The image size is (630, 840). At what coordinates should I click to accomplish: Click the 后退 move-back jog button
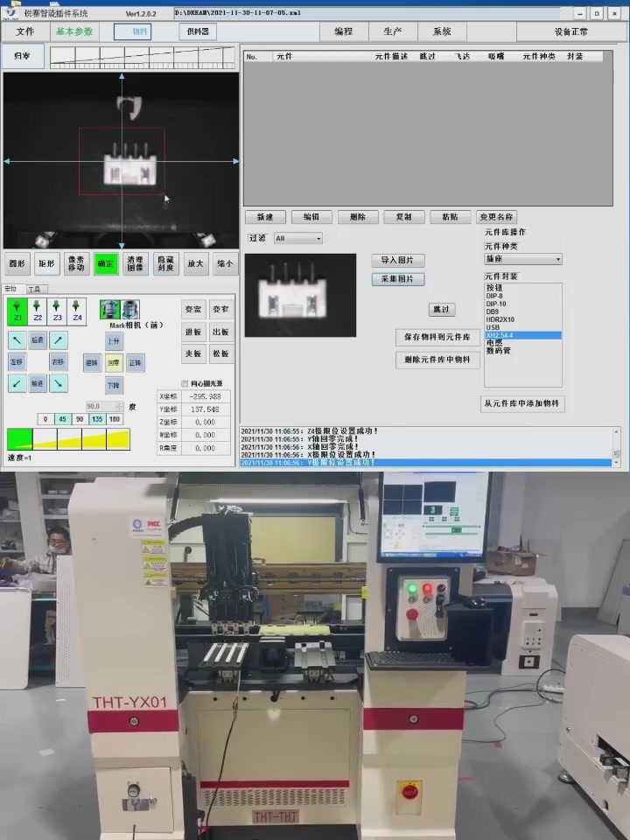(37, 339)
